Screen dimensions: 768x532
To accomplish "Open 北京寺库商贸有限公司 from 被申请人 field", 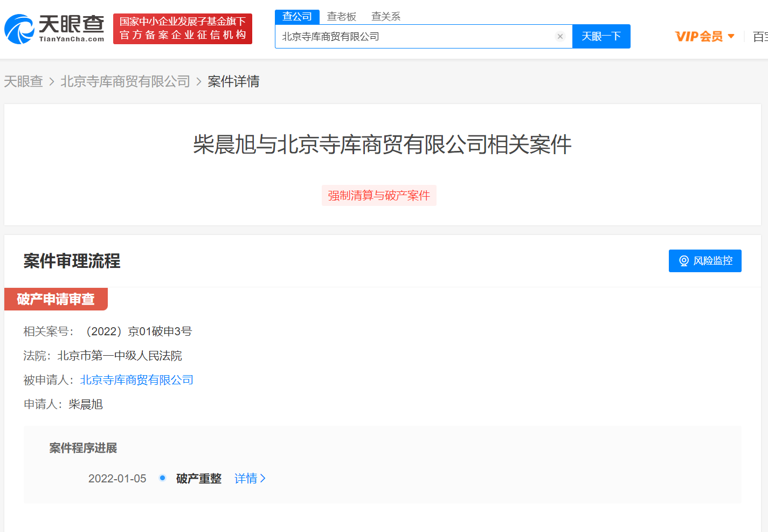I will point(136,379).
